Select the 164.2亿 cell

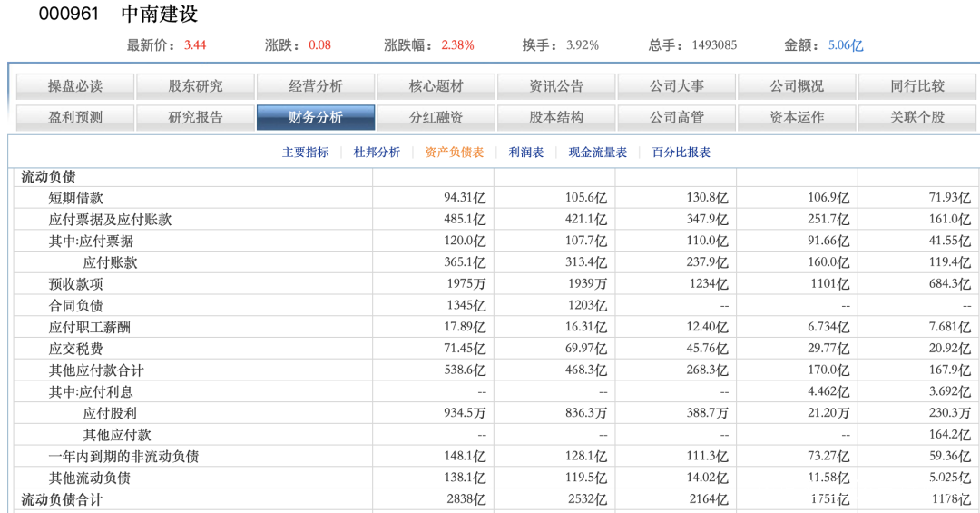point(949,434)
